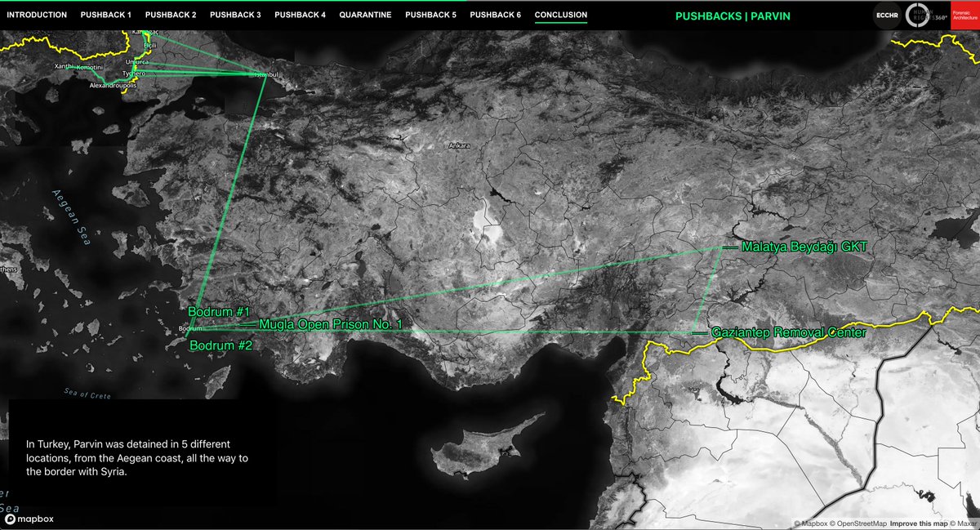
Task: Open the Forensic Architecture red logo
Action: tap(964, 15)
